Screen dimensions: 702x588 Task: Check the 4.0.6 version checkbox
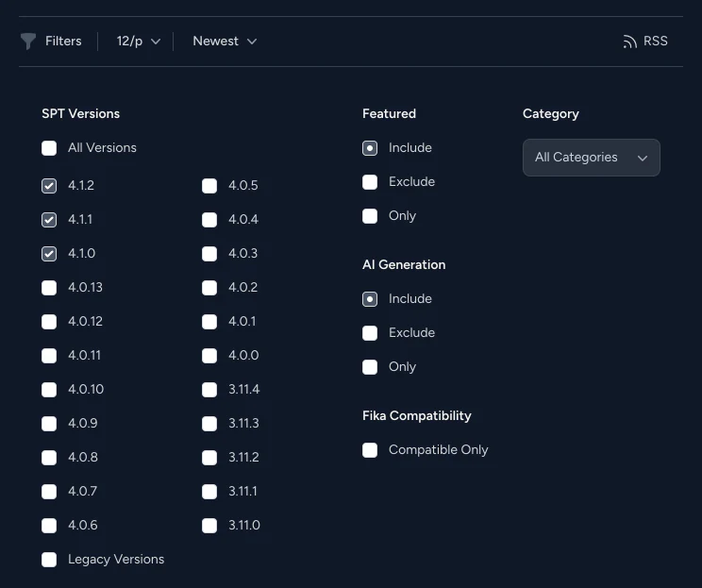pyautogui.click(x=49, y=526)
